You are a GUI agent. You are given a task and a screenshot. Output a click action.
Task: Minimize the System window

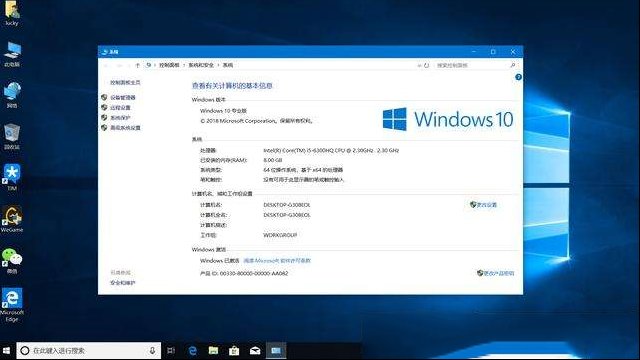473,52
